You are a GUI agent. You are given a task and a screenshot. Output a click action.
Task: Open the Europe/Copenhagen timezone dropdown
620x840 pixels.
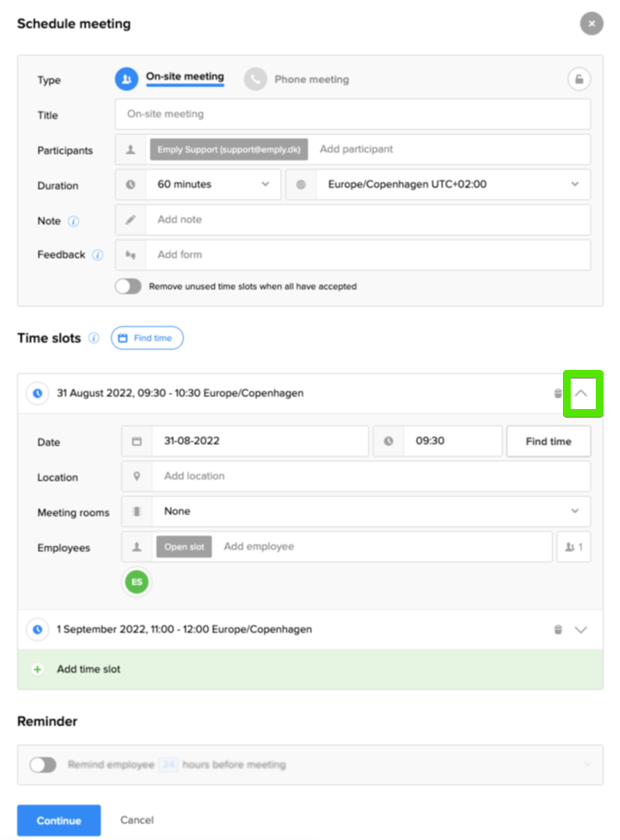(452, 185)
